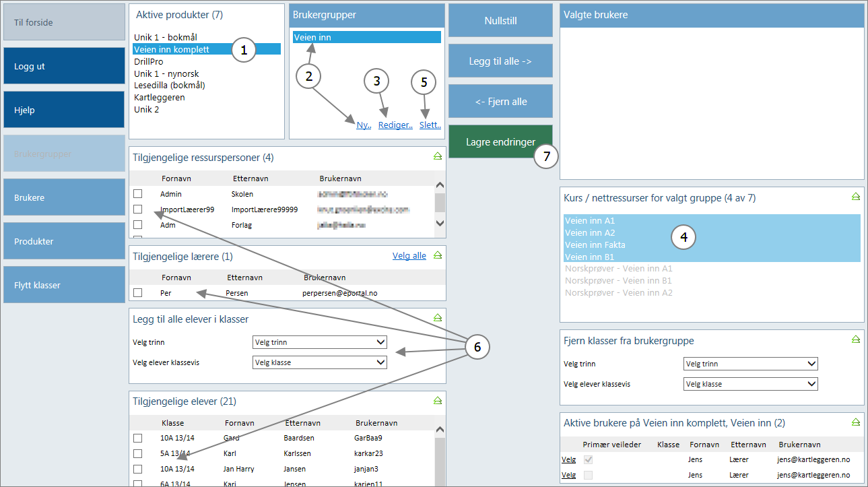Tick checkbox for Adm Forlag row
The height and width of the screenshot is (487, 868).
pos(138,225)
